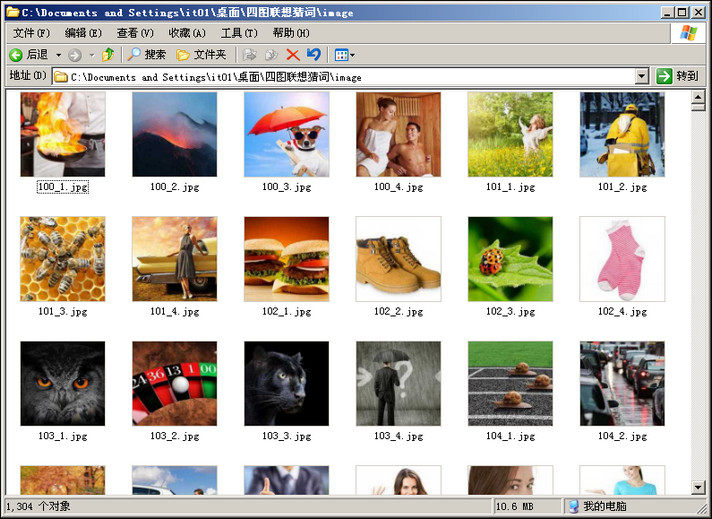Click the green Back arrow icon
Screen dimensions: 712x519
click(16, 55)
